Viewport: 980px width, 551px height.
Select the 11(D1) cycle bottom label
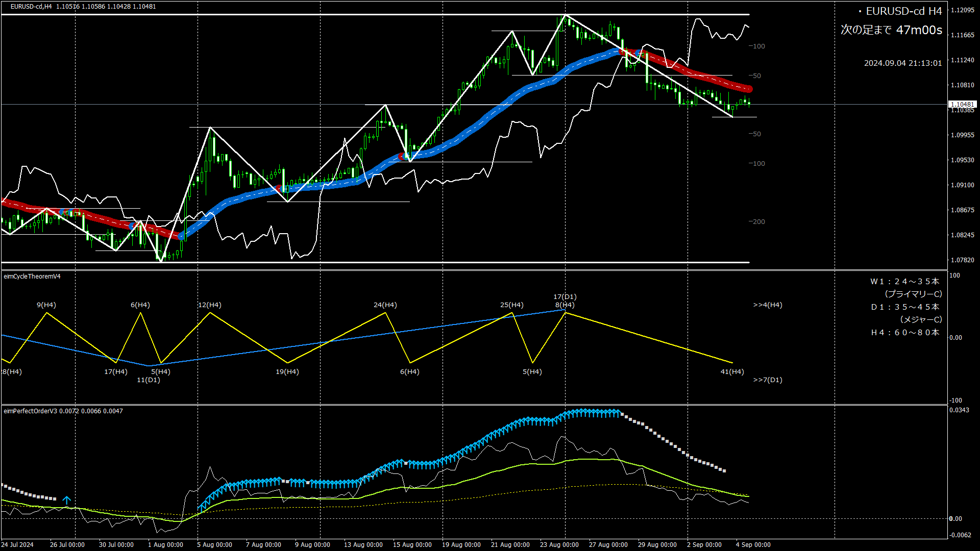pos(149,380)
